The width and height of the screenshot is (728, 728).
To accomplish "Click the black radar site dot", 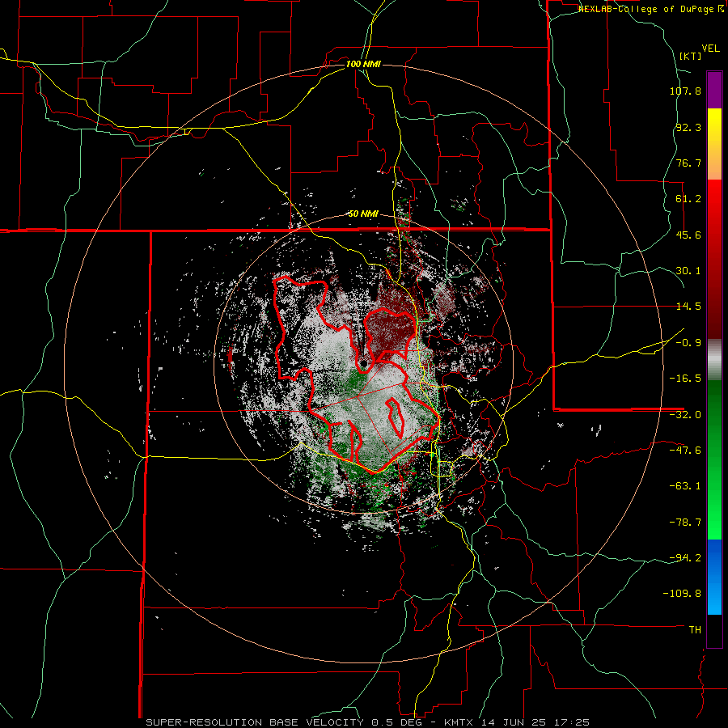I will [364, 363].
